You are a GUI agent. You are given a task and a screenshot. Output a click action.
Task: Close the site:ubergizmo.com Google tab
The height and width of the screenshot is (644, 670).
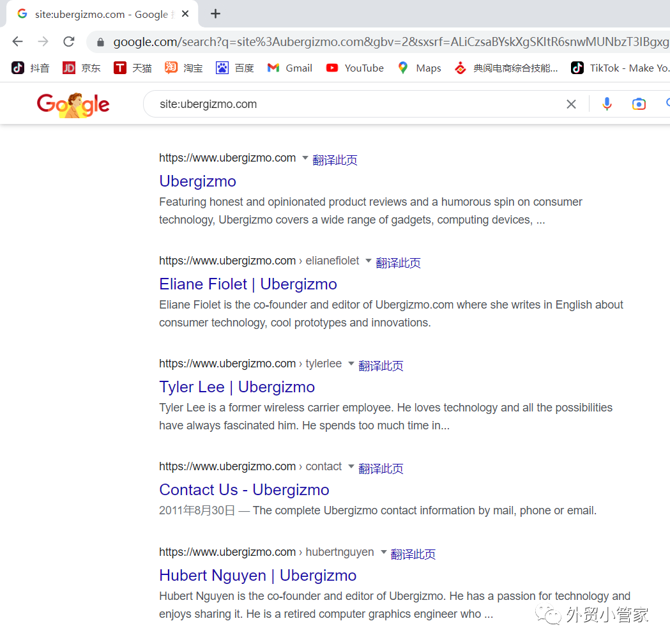click(185, 13)
